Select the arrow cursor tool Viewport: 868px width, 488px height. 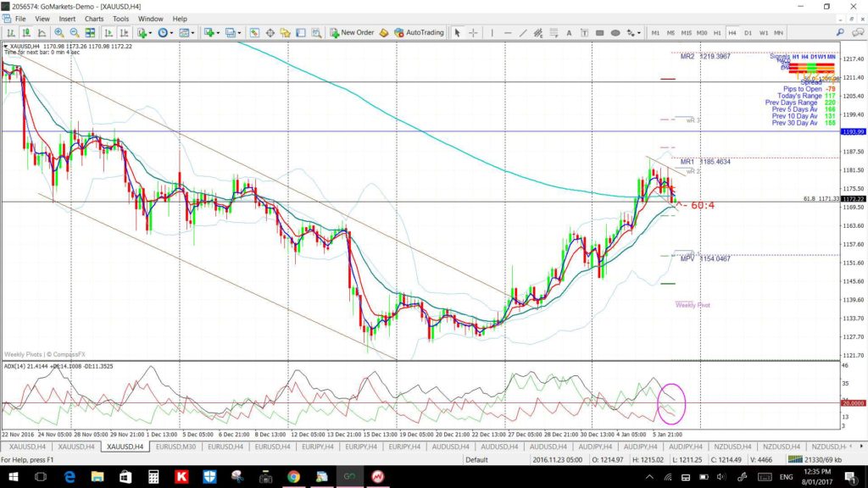457,33
